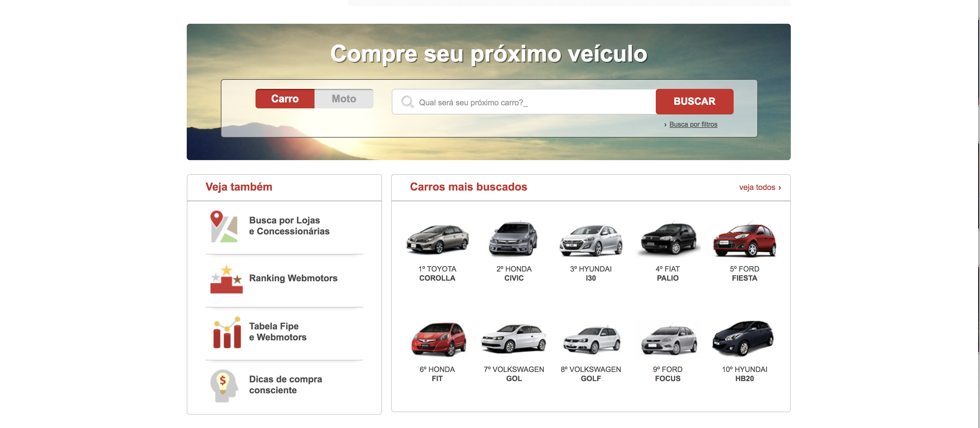This screenshot has width=980, height=428.
Task: Click '10º HYUNDAI HB20' label
Action: pyautogui.click(x=744, y=374)
